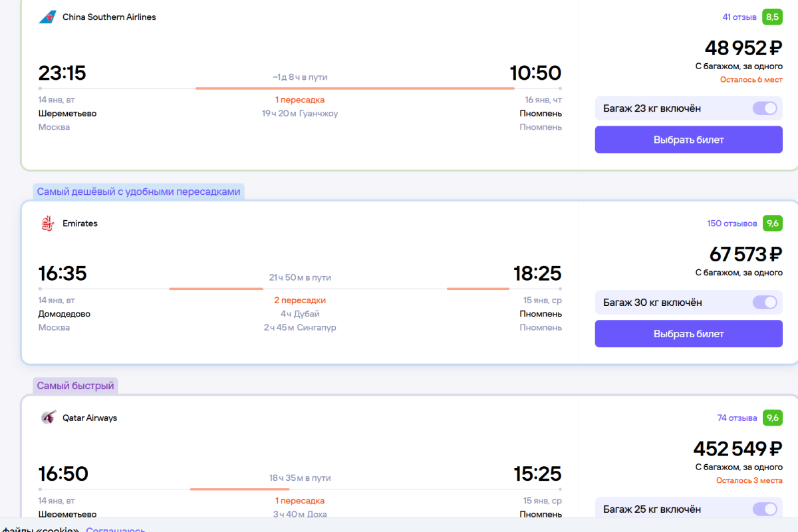Click the Самый быстрый label tab
798x532 pixels.
76,386
